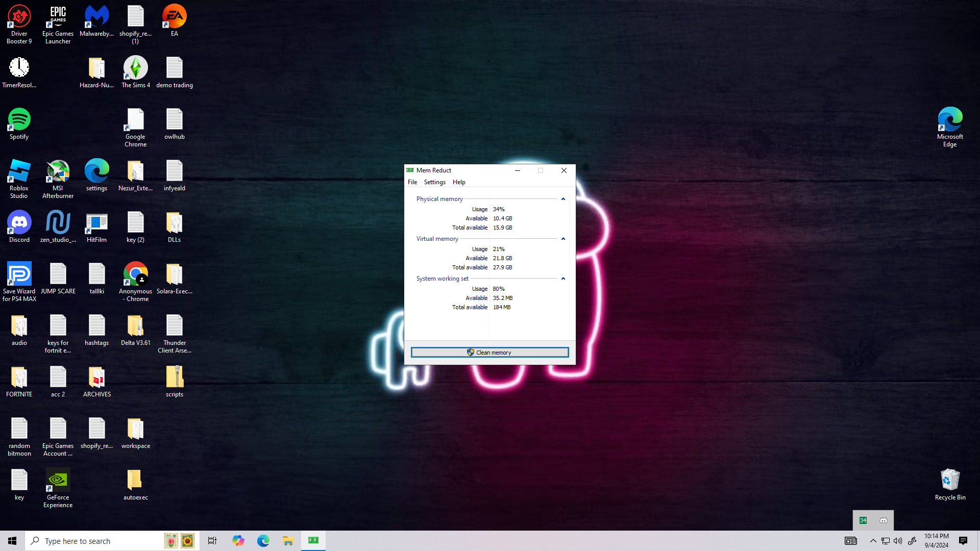Select the GeForce Experience icon
Screen dimensions: 980x551
pyautogui.click(x=58, y=486)
